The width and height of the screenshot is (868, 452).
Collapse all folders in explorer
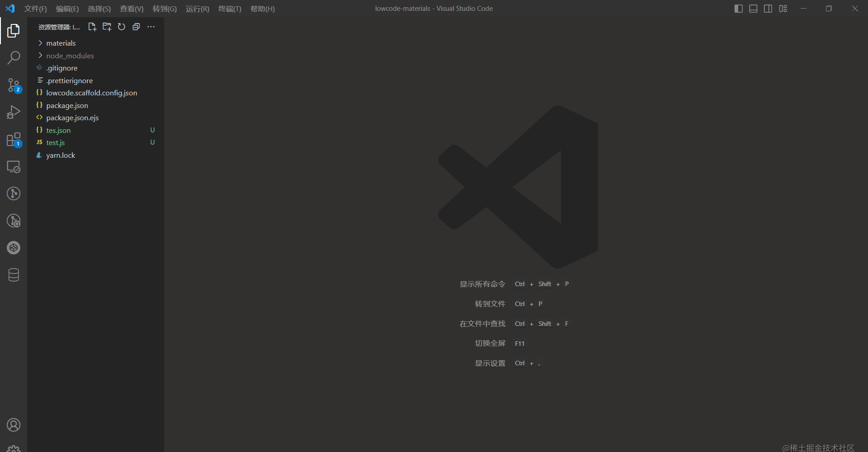point(136,27)
